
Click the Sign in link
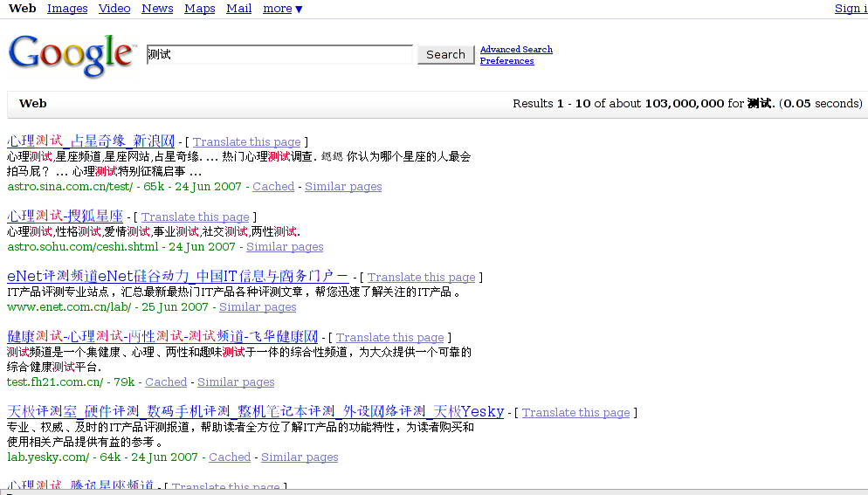coord(851,9)
